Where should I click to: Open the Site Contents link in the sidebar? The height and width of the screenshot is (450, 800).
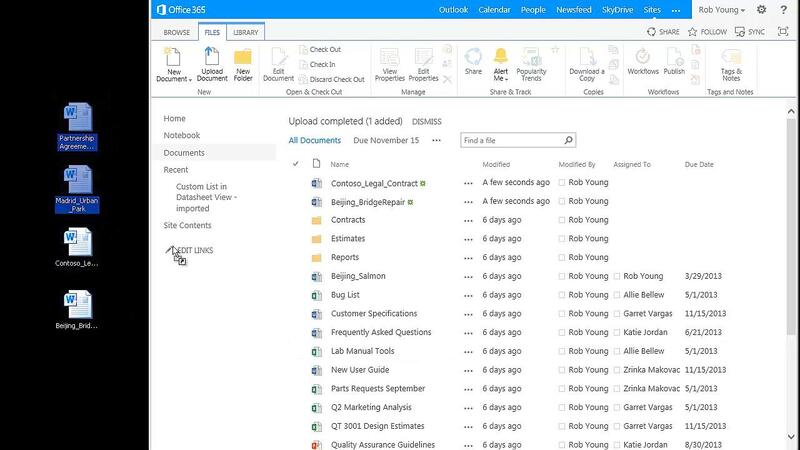point(187,226)
